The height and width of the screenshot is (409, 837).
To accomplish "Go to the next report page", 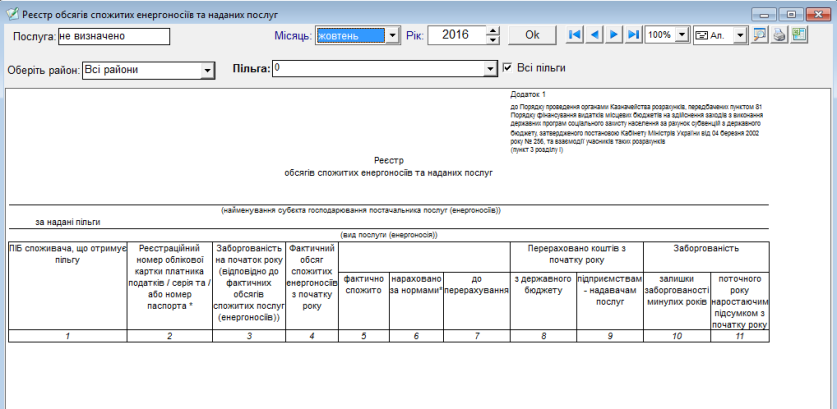I will (615, 34).
